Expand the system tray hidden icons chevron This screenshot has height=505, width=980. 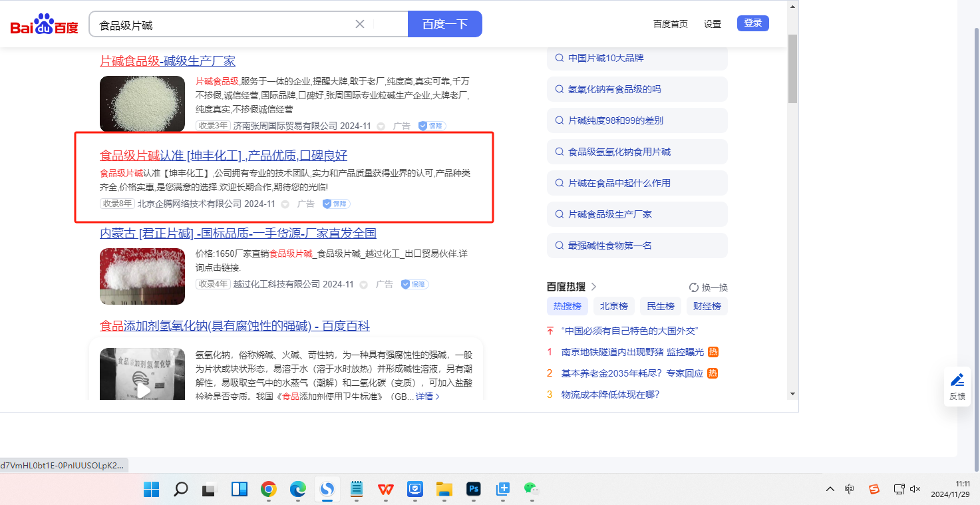tap(830, 489)
